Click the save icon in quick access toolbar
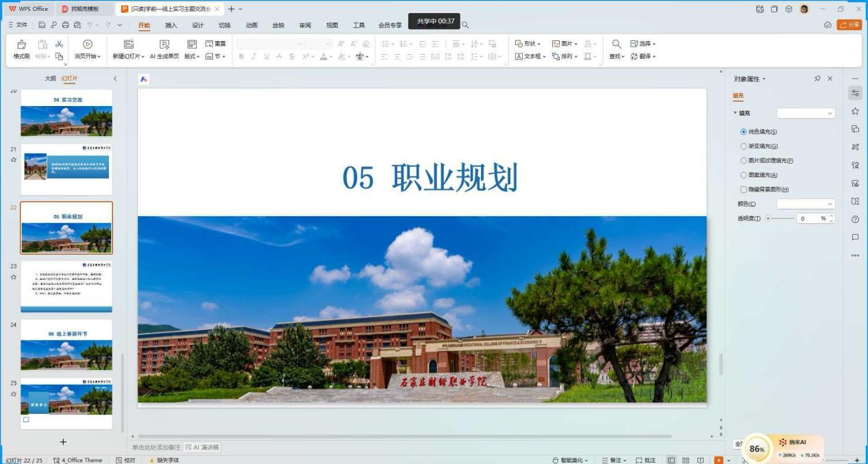868x464 pixels. [x=42, y=25]
